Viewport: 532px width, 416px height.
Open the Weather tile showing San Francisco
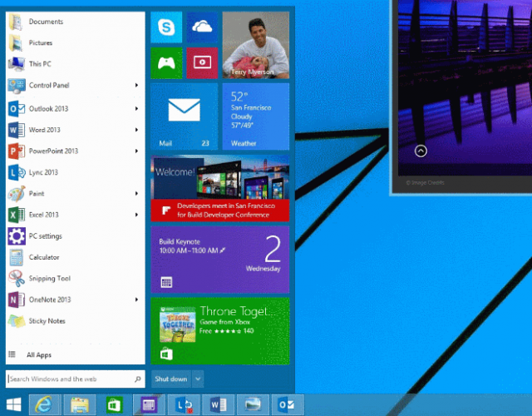pyautogui.click(x=256, y=116)
